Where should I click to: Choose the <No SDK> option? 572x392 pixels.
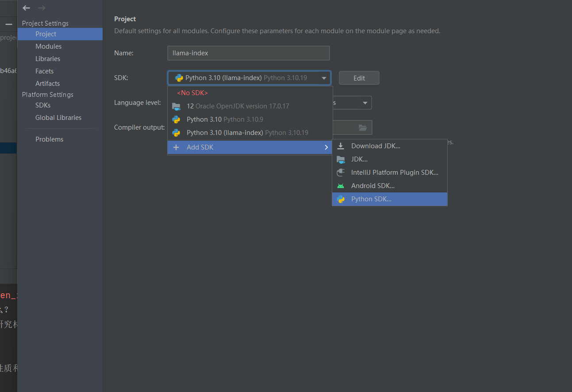250,93
